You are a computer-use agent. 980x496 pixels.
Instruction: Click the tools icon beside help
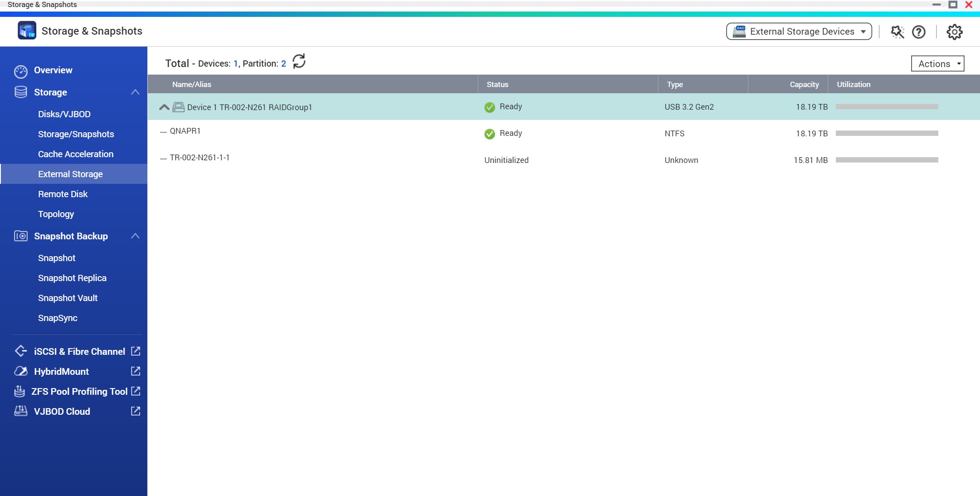[897, 32]
